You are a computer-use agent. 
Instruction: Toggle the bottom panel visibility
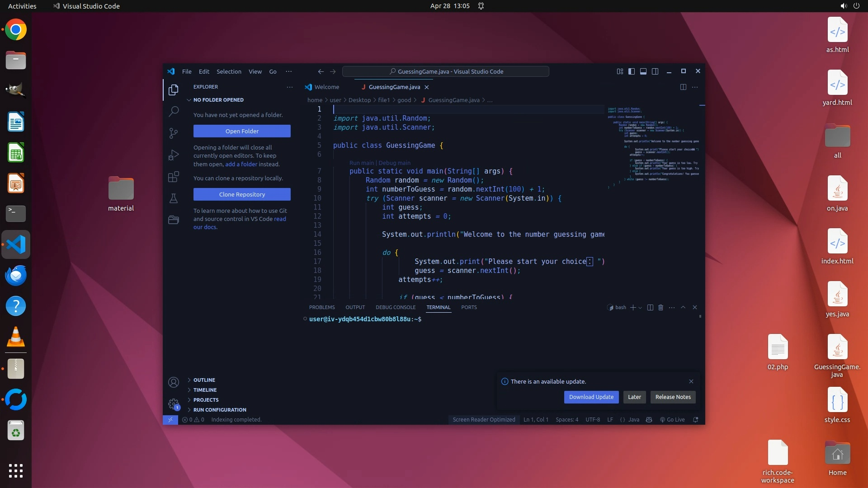[643, 71]
